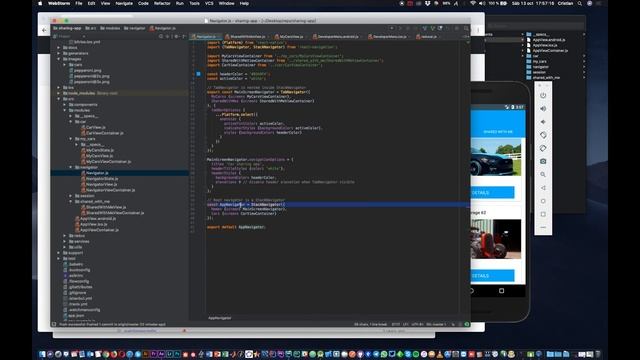This screenshot has height=360, width=640.
Task: Click emulator zoom magnifier icon
Action: click(x=543, y=174)
